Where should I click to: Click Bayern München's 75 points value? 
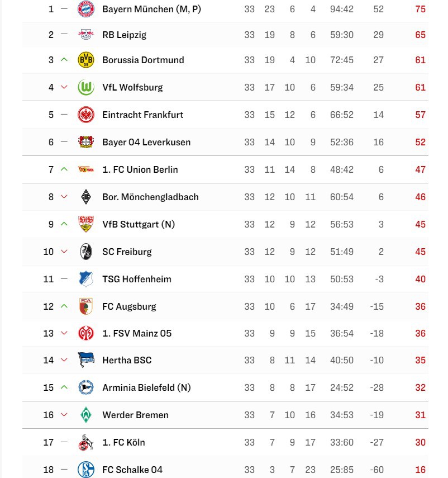click(x=420, y=9)
